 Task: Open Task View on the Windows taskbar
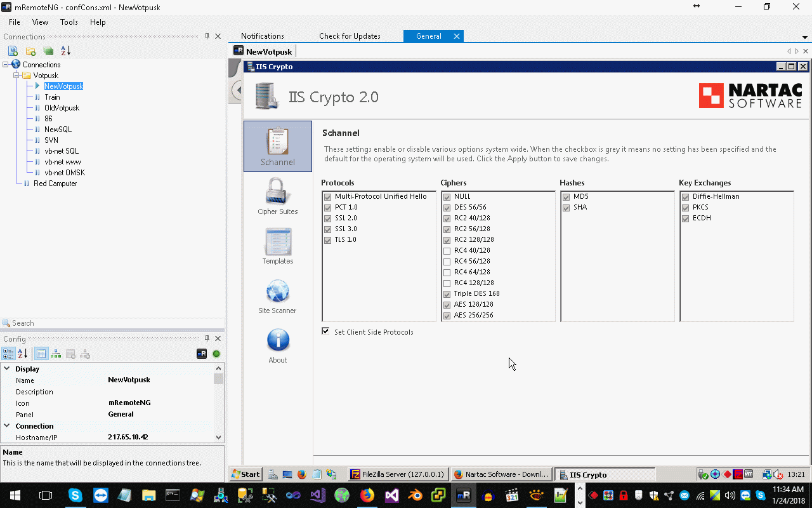click(46, 495)
